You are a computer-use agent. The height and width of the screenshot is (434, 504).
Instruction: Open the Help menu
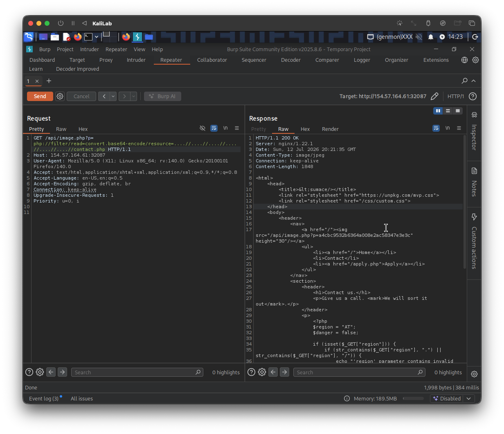click(x=157, y=49)
